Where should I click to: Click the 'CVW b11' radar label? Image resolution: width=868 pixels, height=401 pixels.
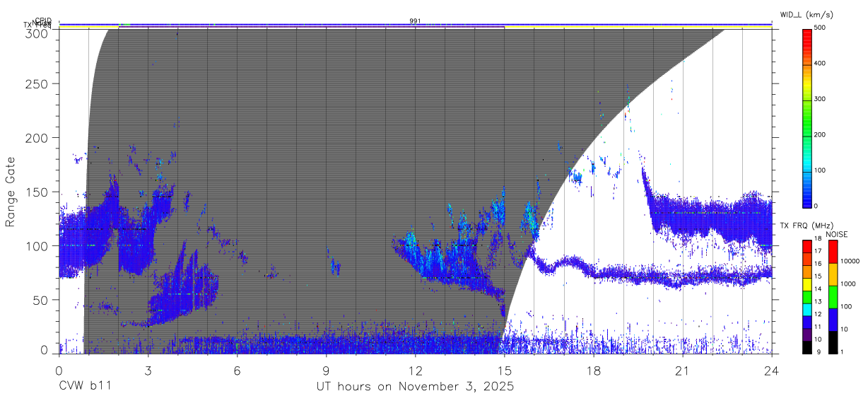(x=84, y=387)
